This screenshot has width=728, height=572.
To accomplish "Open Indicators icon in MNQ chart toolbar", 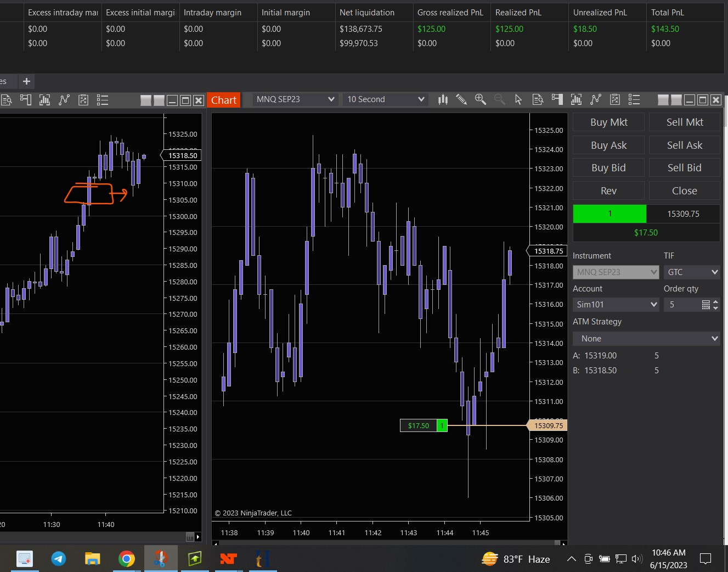I will 576,99.
